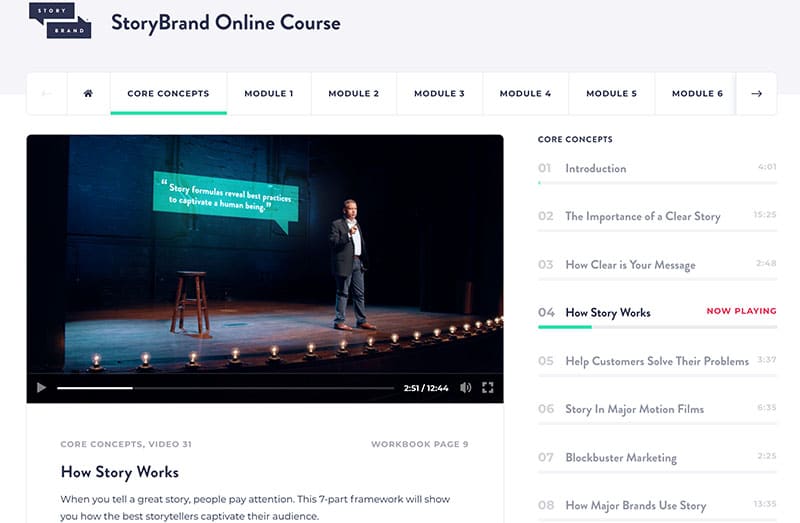Switch to the Module 4 tab
This screenshot has height=523, width=800.
(x=525, y=93)
